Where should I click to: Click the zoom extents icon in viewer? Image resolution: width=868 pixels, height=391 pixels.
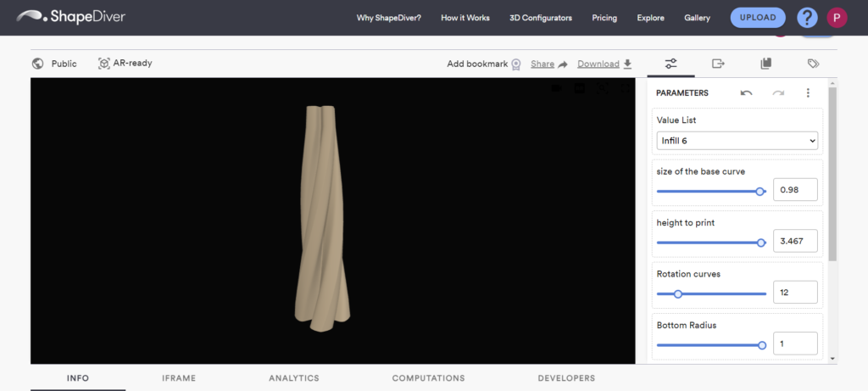[603, 88]
